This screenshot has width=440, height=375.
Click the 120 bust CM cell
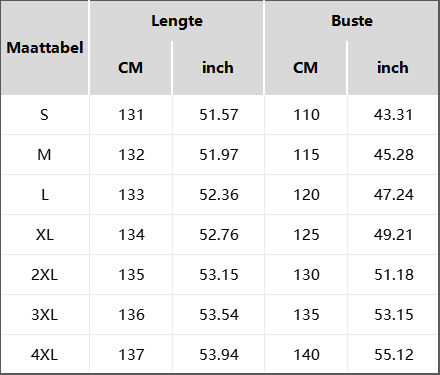click(x=306, y=195)
